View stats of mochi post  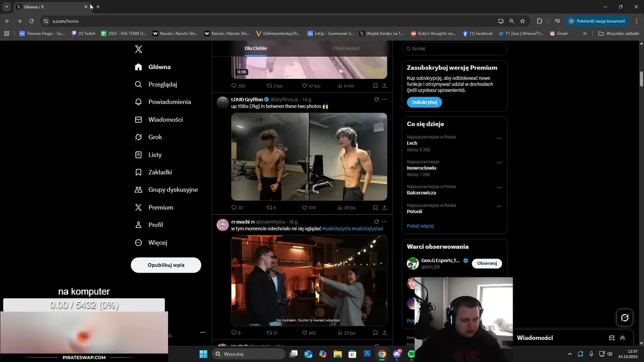pos(347,333)
